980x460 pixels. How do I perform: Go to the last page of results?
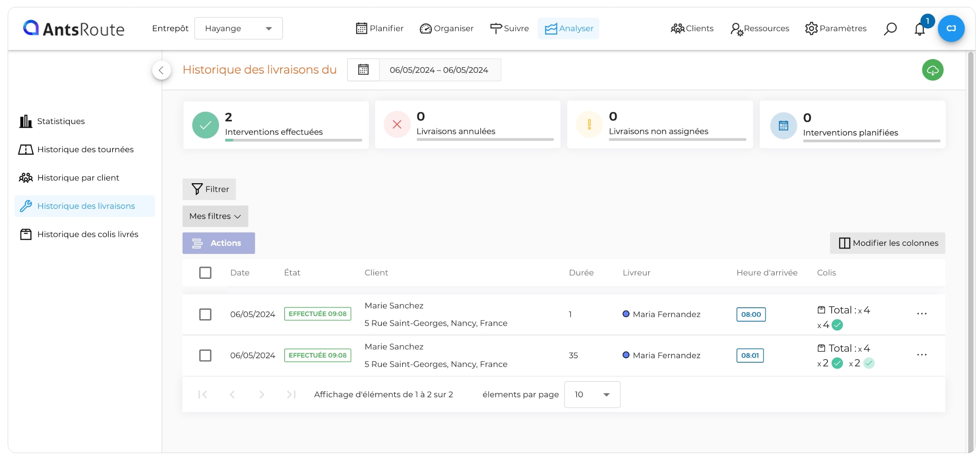(x=291, y=394)
